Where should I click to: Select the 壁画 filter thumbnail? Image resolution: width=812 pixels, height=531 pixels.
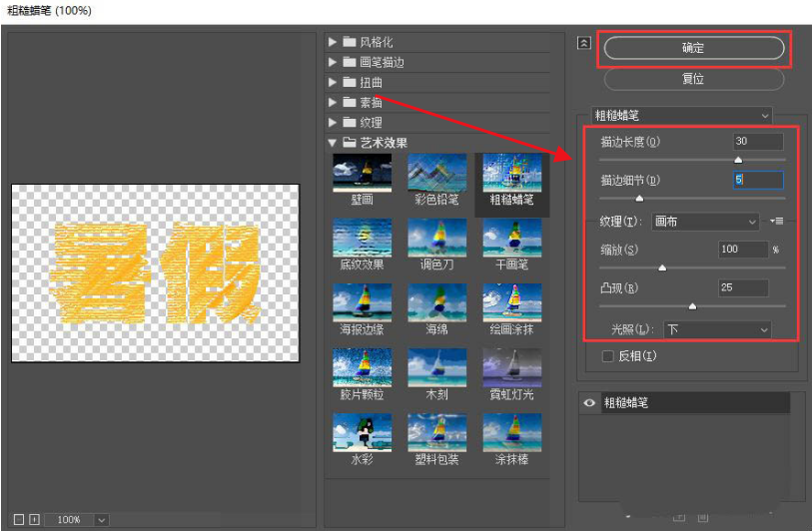point(362,173)
